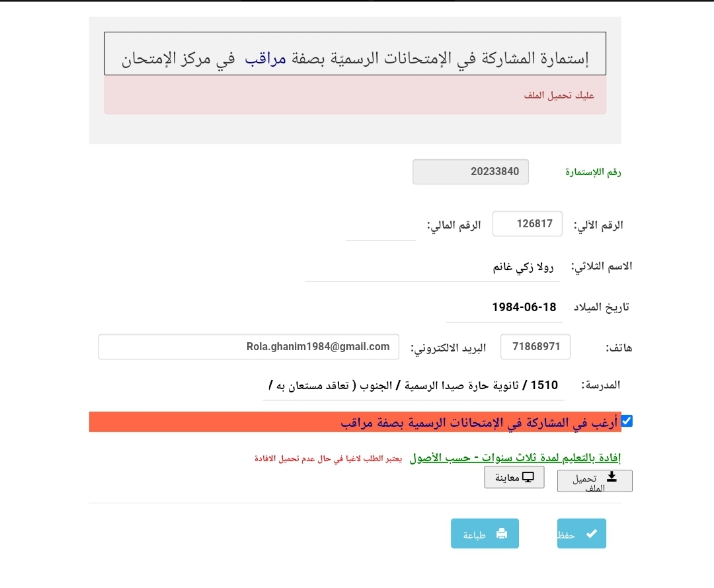Viewport: 714px width, 588px height.
Task: Focus the الرقم الآلي field containing 126817
Action: click(528, 224)
